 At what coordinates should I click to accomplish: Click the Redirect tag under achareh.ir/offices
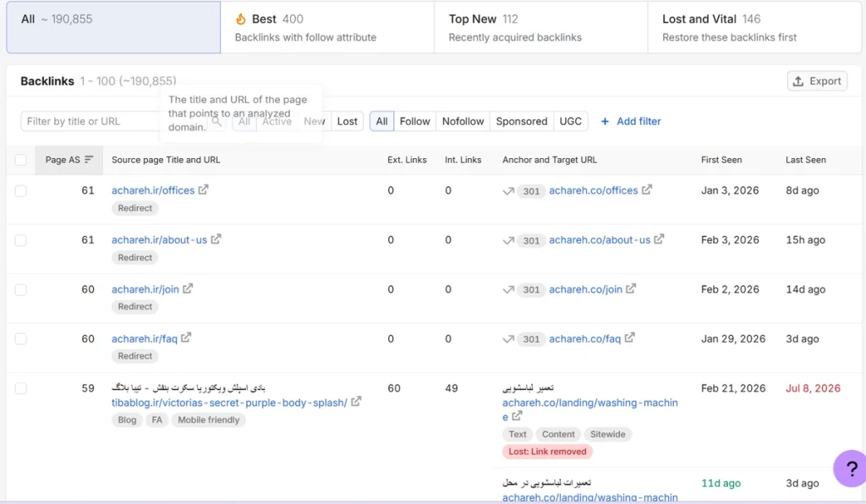[x=134, y=208]
